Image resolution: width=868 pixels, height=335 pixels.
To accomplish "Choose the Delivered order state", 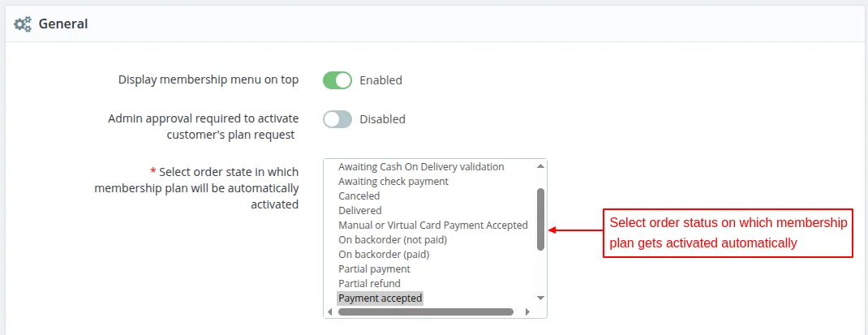I will (360, 211).
